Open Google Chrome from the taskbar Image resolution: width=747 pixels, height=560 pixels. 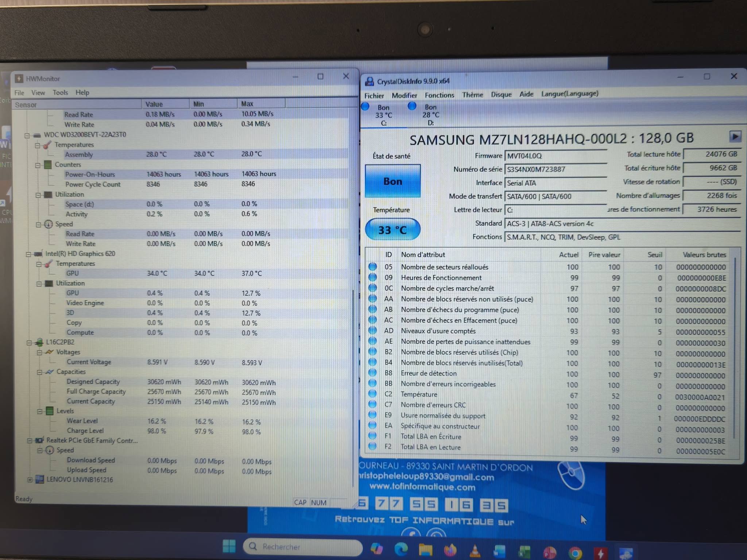click(x=575, y=553)
